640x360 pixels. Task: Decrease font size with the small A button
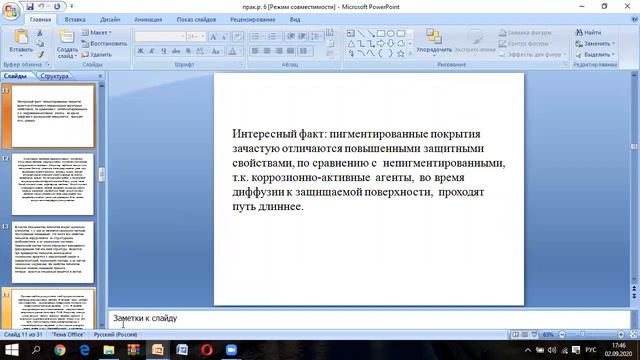[224, 37]
